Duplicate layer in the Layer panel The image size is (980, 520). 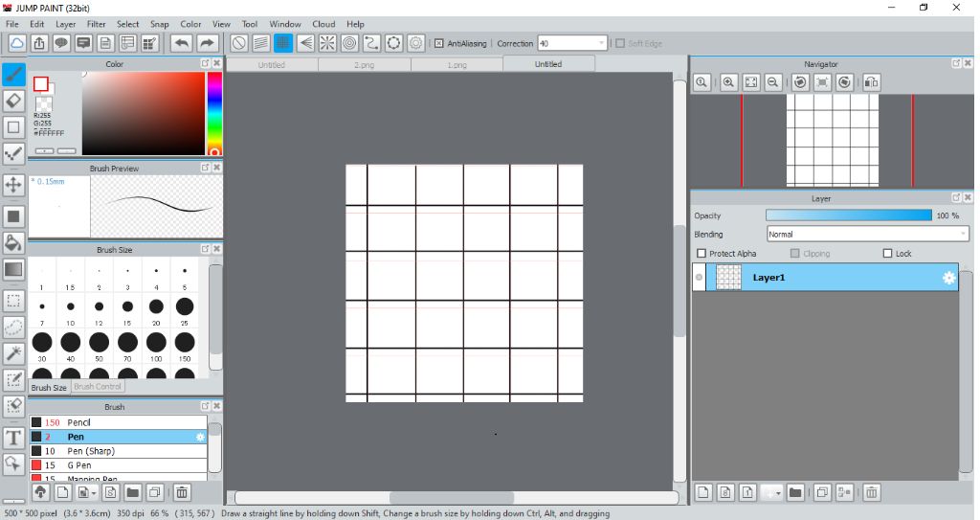coord(822,492)
